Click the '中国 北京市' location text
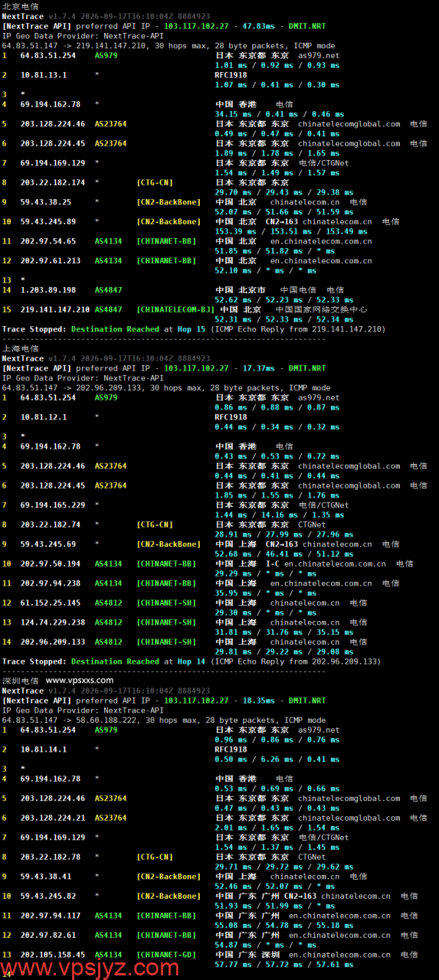The image size is (439, 980). 241,290
